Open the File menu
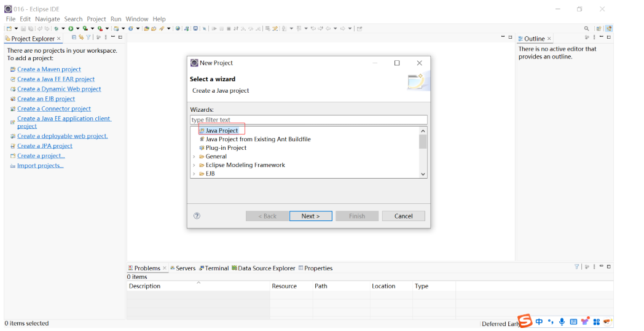 pos(10,19)
